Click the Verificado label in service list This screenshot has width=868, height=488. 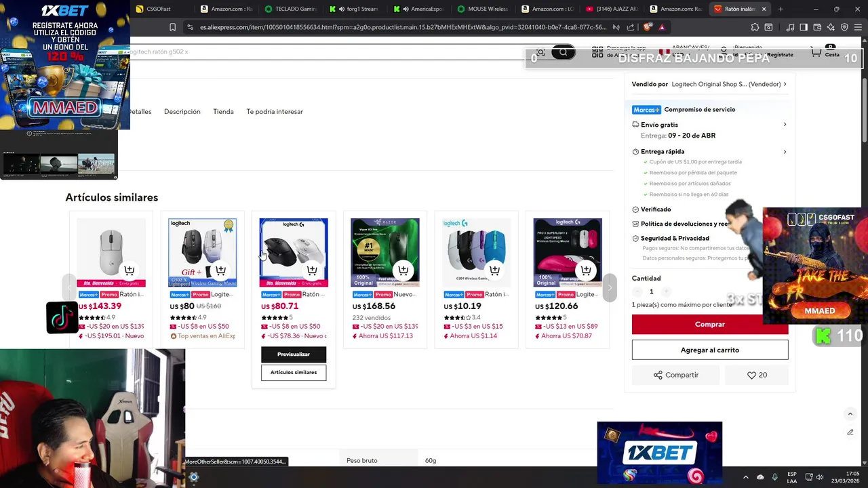(x=656, y=209)
